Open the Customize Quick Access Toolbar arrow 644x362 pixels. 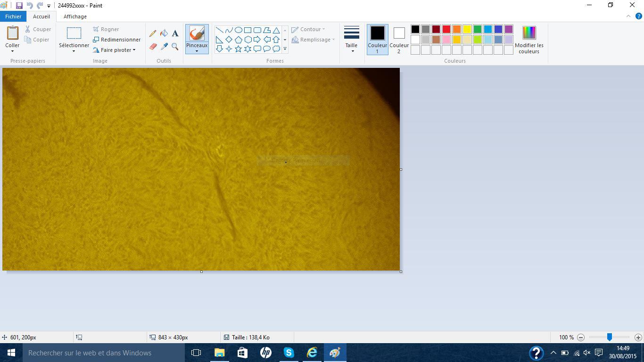click(49, 6)
